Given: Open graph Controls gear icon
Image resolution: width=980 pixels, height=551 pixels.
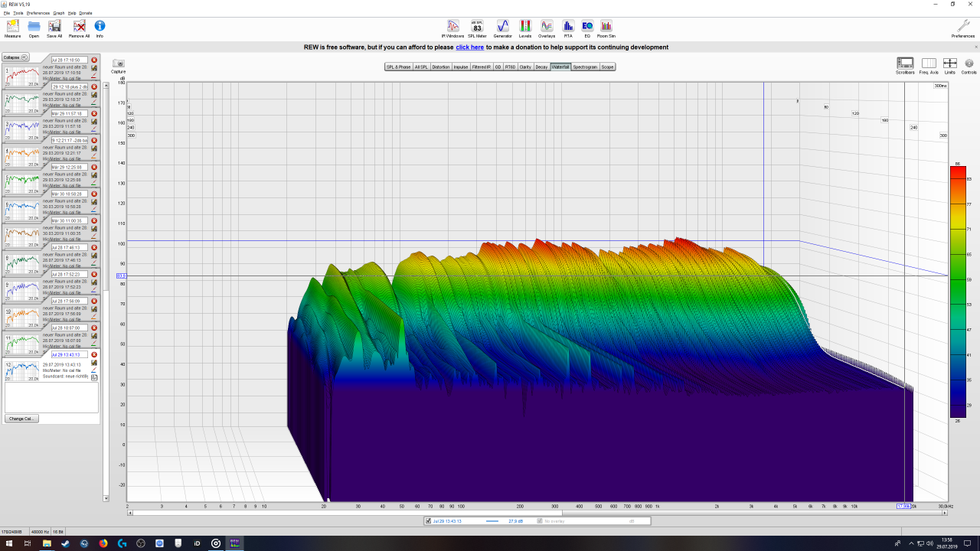Looking at the screenshot, I should point(969,64).
